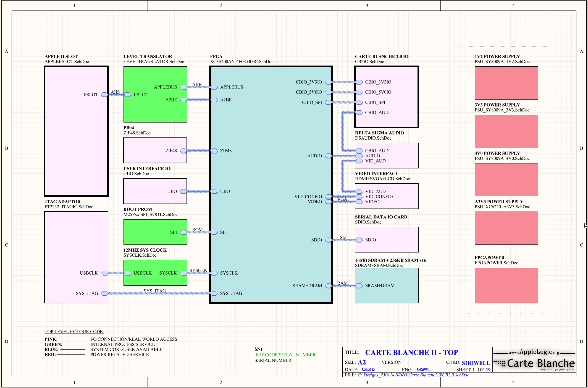The image size is (588, 388).
Task: Click the BARCODE/SERIAL NUMBER green field
Action: pyautogui.click(x=285, y=355)
